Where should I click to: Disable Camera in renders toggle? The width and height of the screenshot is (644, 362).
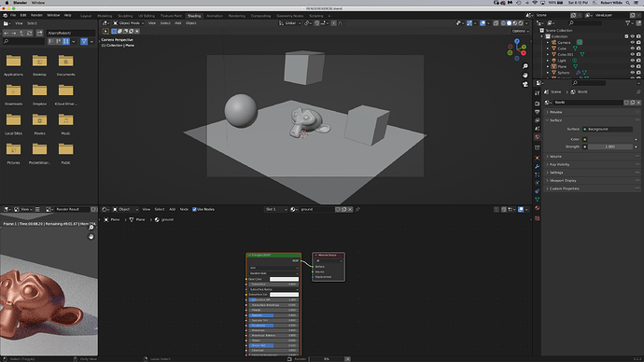tap(638, 42)
